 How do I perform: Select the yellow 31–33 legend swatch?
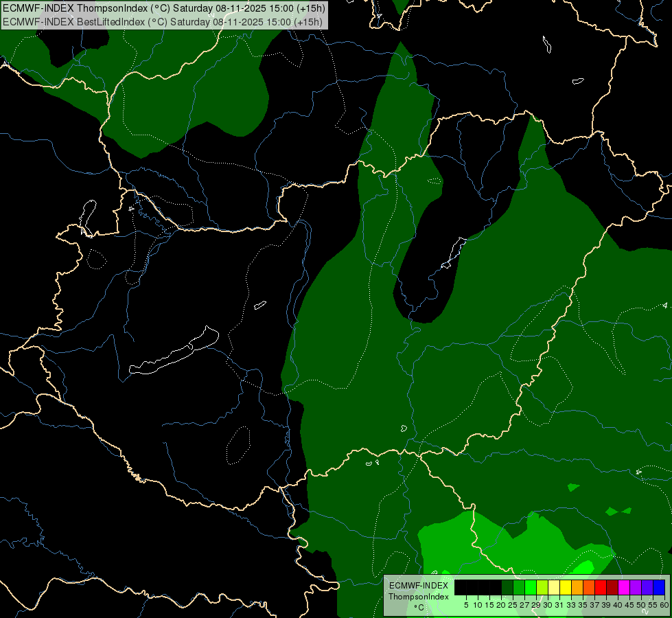coord(566,588)
